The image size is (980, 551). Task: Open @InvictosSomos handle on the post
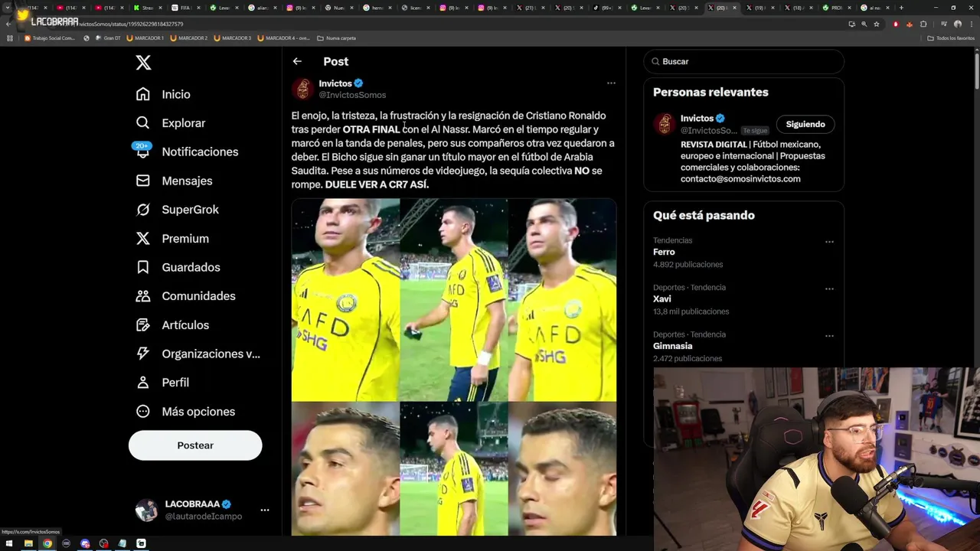click(352, 95)
